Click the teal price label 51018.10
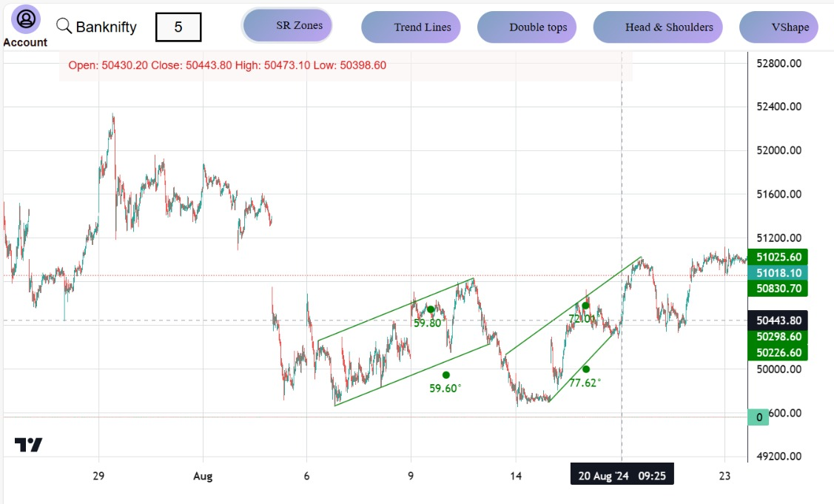 [778, 272]
